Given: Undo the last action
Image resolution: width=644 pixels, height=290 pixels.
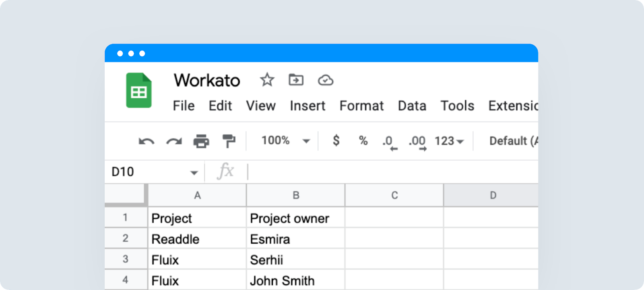Looking at the screenshot, I should pos(146,141).
